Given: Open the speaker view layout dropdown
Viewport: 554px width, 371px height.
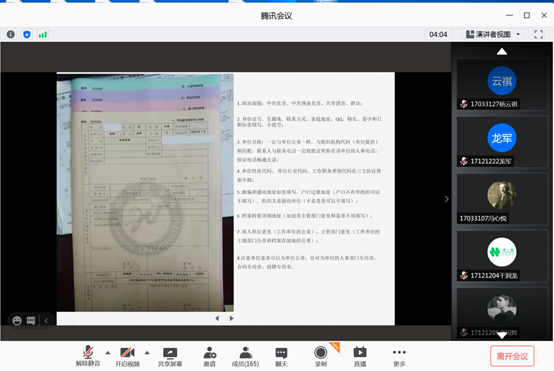Looking at the screenshot, I should 493,34.
